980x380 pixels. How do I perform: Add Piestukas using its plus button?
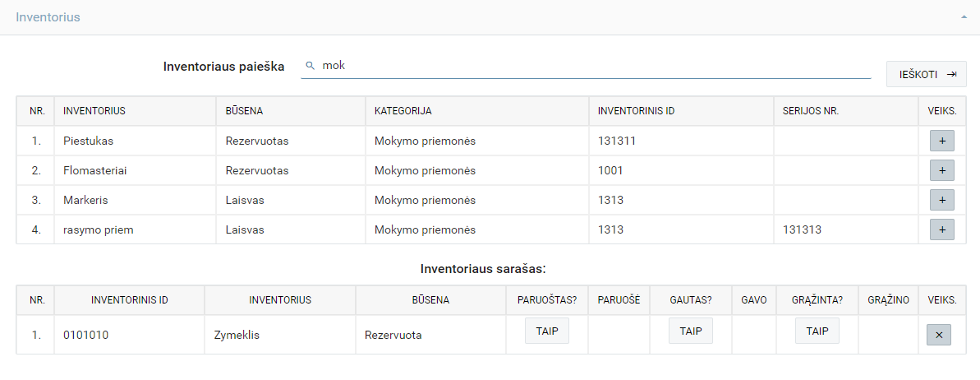click(x=941, y=141)
